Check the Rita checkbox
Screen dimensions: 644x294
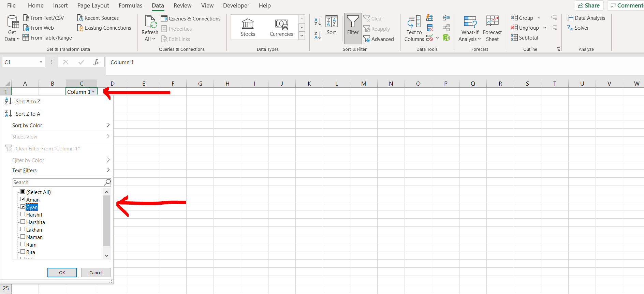pos(23,252)
